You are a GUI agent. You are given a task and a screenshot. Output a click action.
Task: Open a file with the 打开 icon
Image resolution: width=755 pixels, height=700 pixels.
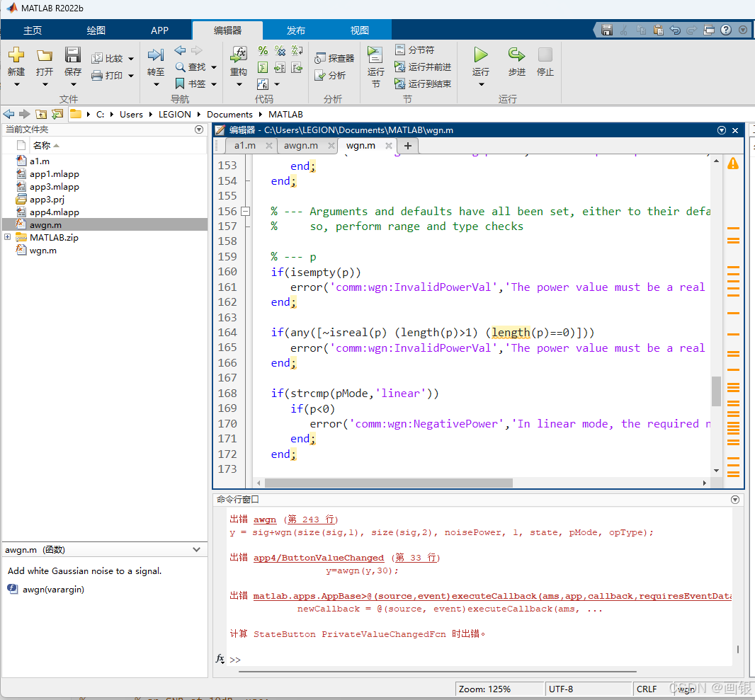pyautogui.click(x=45, y=54)
